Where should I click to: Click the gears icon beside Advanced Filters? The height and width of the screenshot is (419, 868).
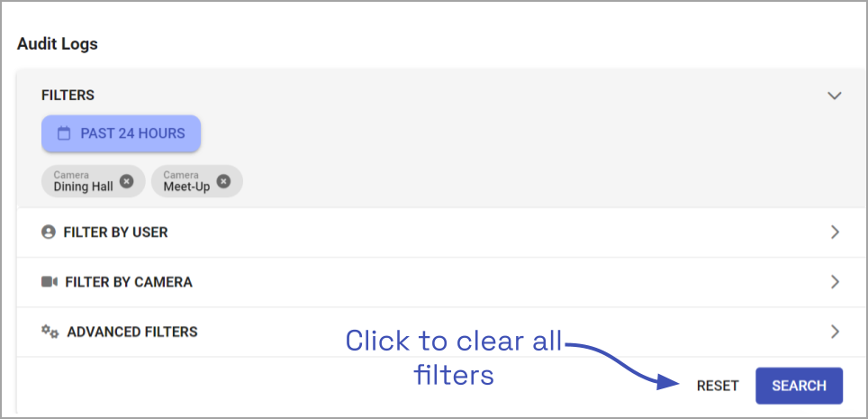coord(50,332)
